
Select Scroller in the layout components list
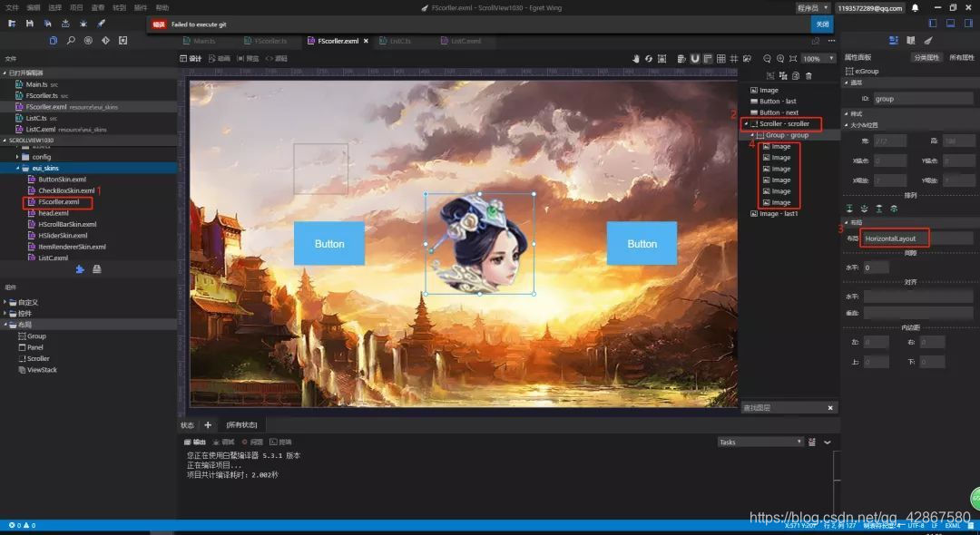pyautogui.click(x=37, y=358)
